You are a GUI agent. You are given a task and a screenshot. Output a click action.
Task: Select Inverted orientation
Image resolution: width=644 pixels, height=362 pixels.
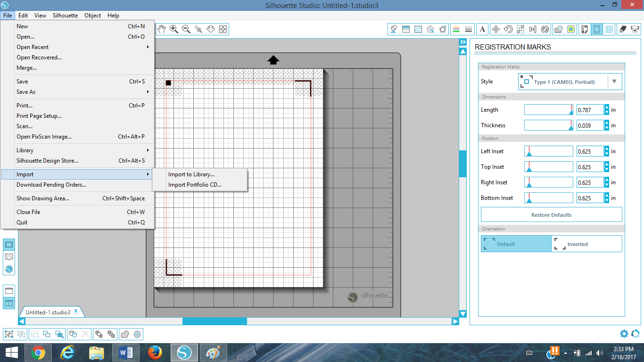pyautogui.click(x=586, y=244)
